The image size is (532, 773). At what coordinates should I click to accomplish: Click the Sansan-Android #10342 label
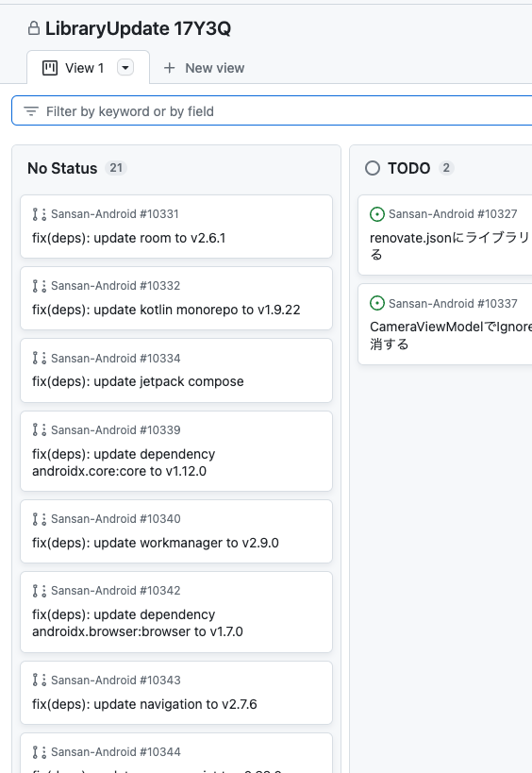(116, 591)
